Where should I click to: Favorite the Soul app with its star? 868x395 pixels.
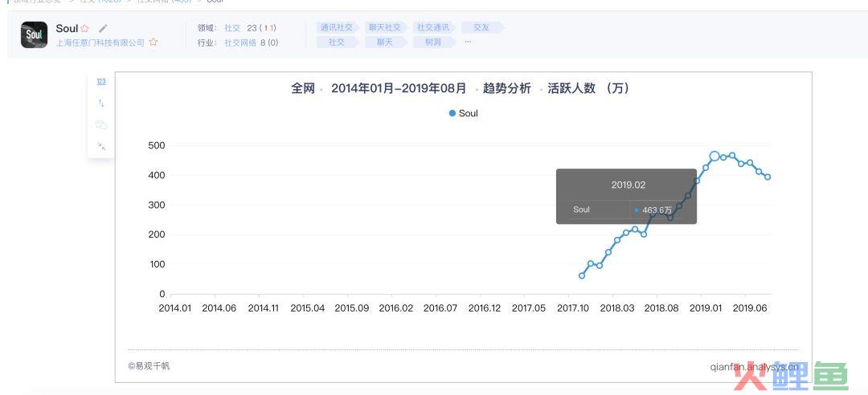click(84, 28)
